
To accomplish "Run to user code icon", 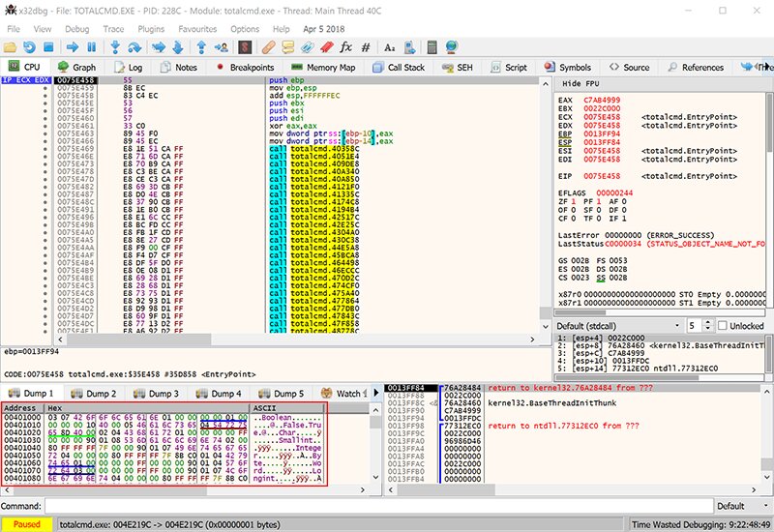I will 221,47.
